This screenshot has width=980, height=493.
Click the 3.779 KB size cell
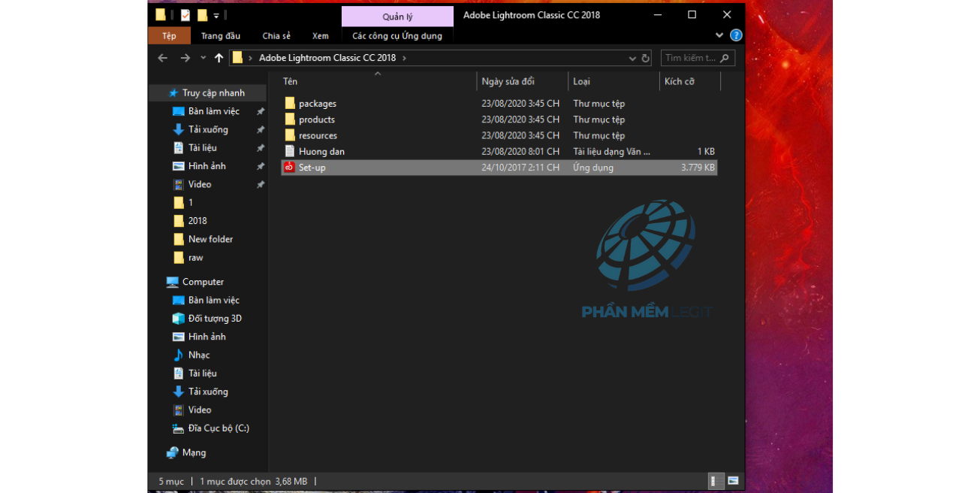[x=698, y=168]
